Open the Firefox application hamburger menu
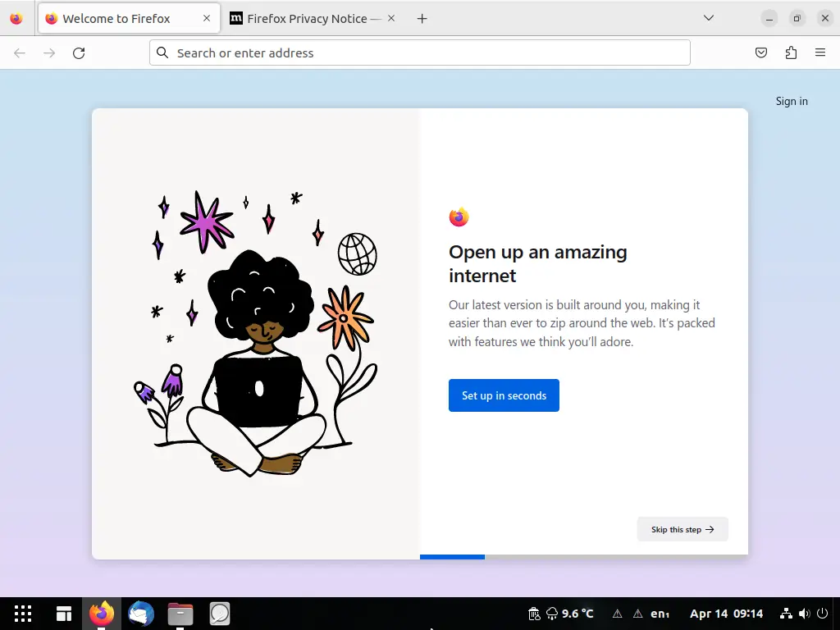 [x=820, y=52]
